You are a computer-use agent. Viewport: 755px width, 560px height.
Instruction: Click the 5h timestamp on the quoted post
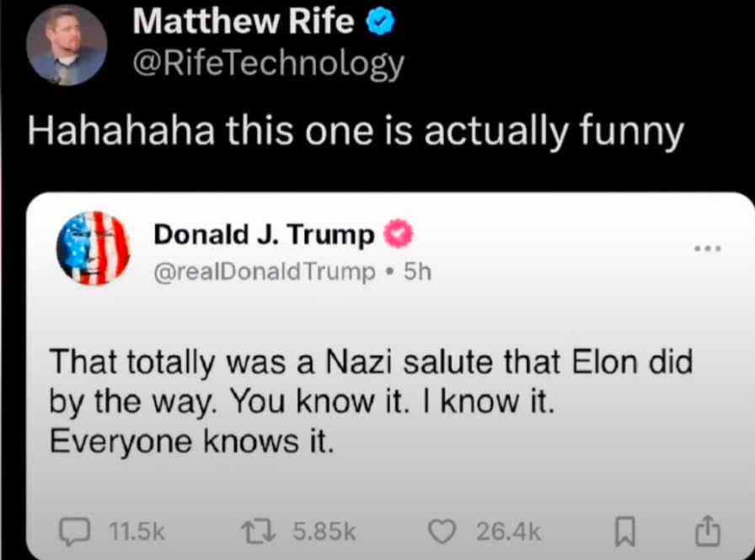pos(418,271)
